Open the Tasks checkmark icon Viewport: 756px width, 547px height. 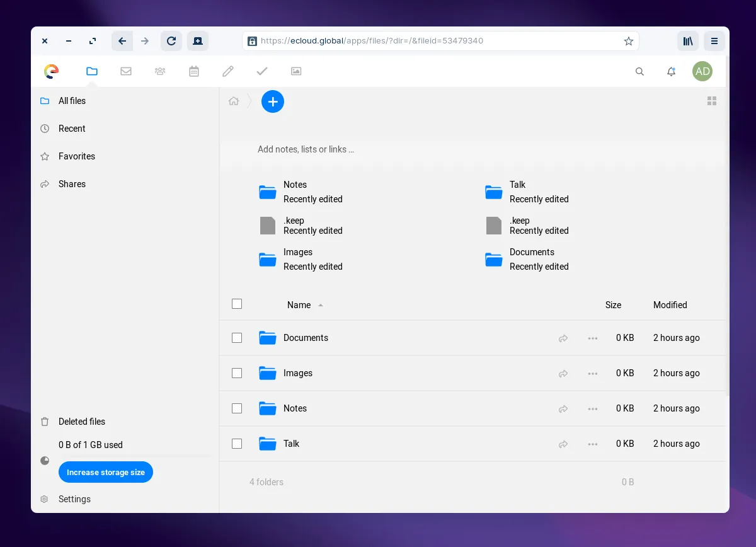(x=262, y=71)
